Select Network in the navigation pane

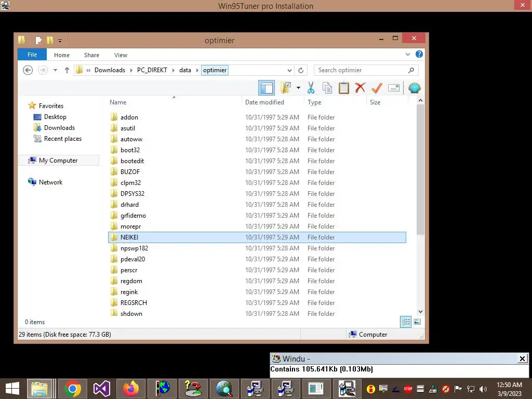click(50, 182)
